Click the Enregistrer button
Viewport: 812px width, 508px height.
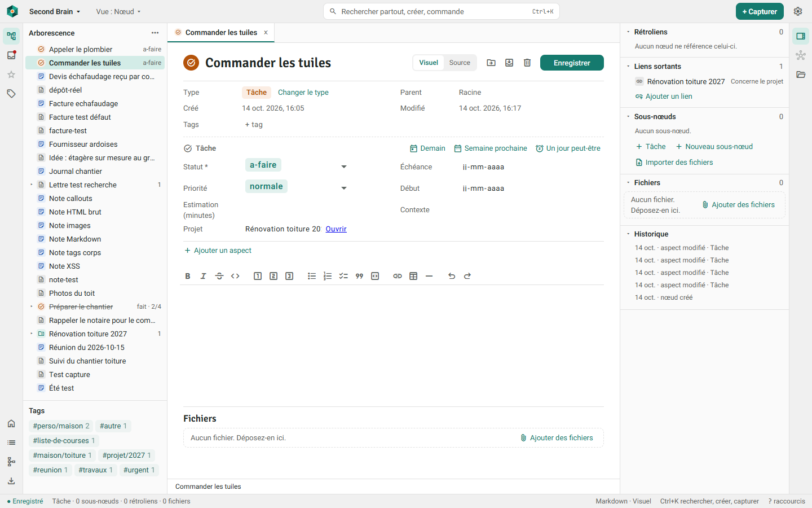572,63
